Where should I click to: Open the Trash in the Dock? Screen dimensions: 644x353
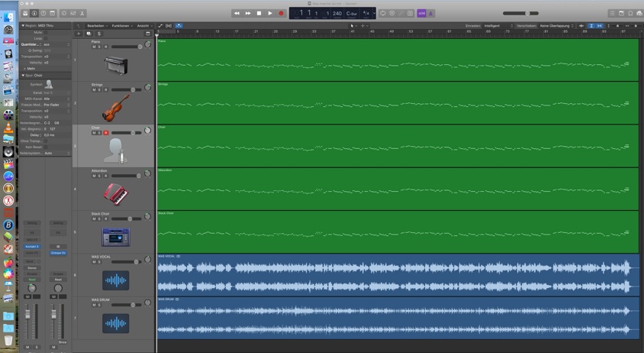point(8,341)
